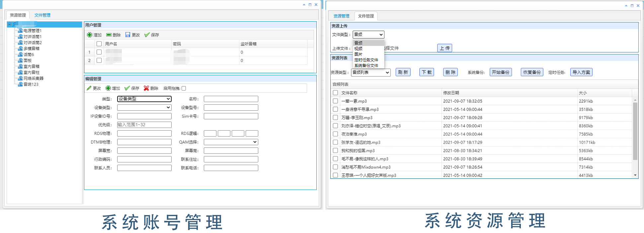Screen dimensions: 644x233
Task: Click the 删除 button in 资源列表
Action: 450,72
